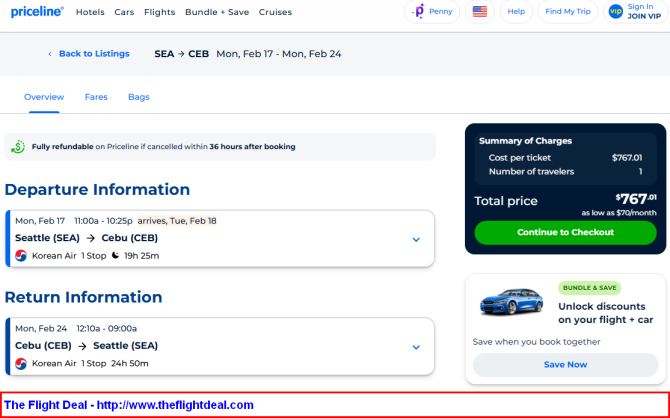Click the Cost per ticket $767.01 value
Image resolution: width=670 pixels, height=418 pixels.
pyautogui.click(x=627, y=158)
